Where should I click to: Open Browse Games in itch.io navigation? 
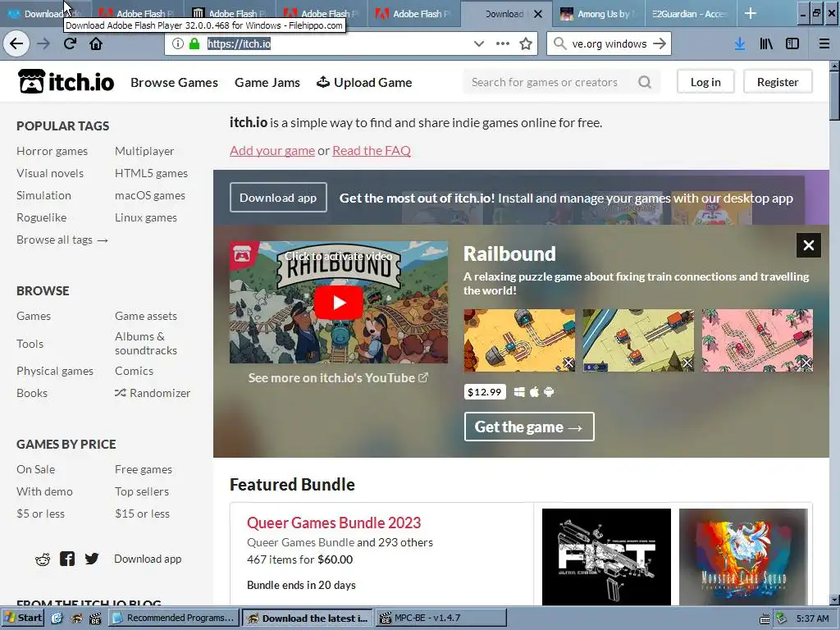point(174,83)
